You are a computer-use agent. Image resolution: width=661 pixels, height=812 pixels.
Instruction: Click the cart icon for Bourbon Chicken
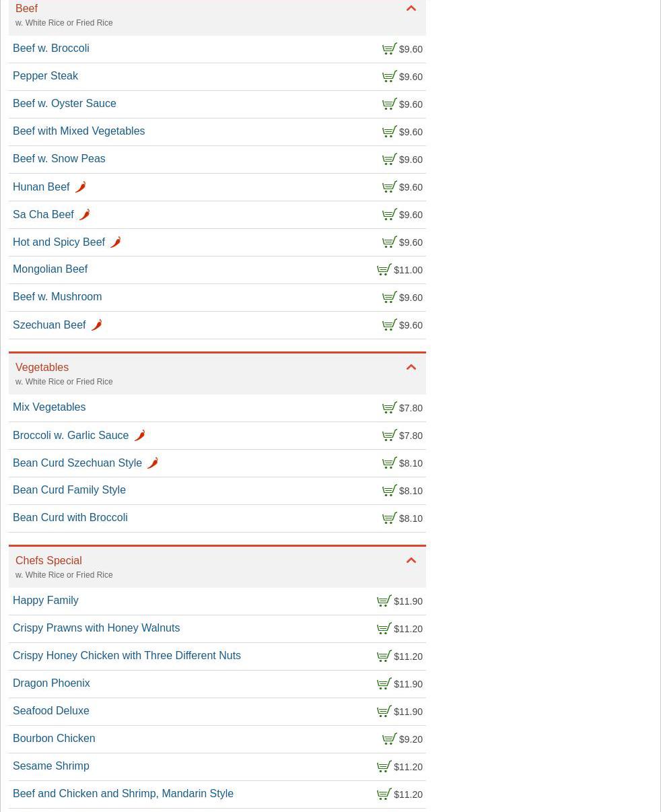(x=389, y=739)
